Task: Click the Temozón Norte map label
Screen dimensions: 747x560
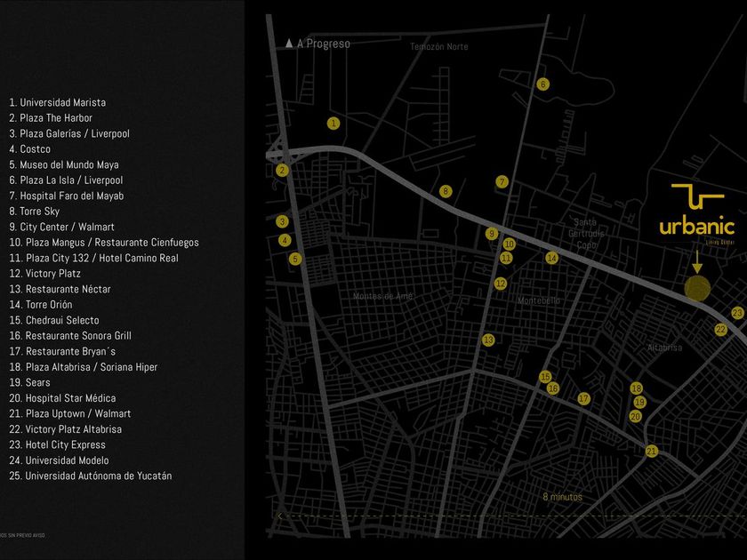Action: point(439,46)
